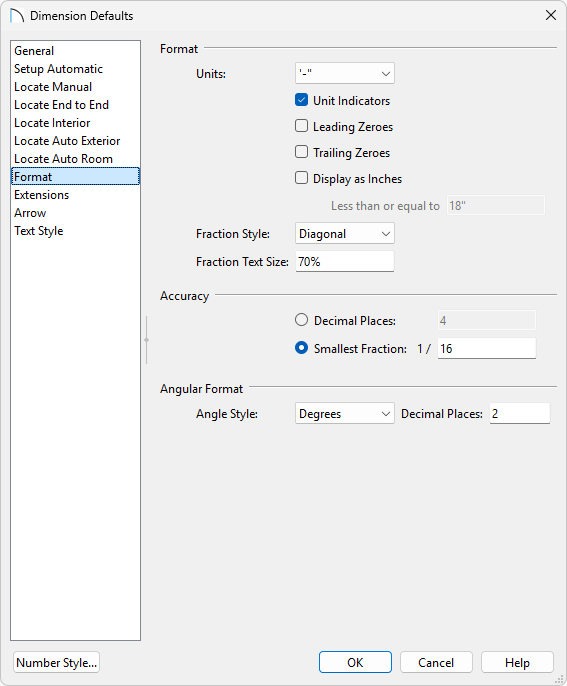Open Help for this dialog
Image resolution: width=567 pixels, height=686 pixels.
coord(517,662)
